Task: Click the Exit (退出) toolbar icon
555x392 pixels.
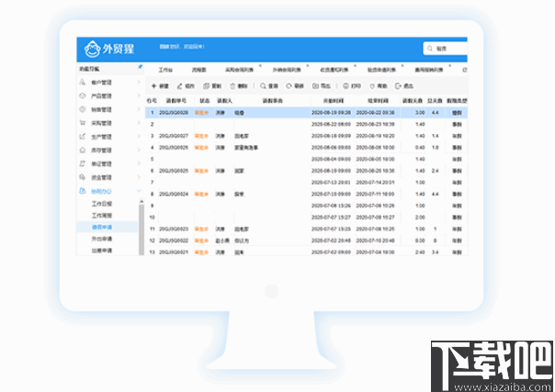Action: (x=398, y=86)
